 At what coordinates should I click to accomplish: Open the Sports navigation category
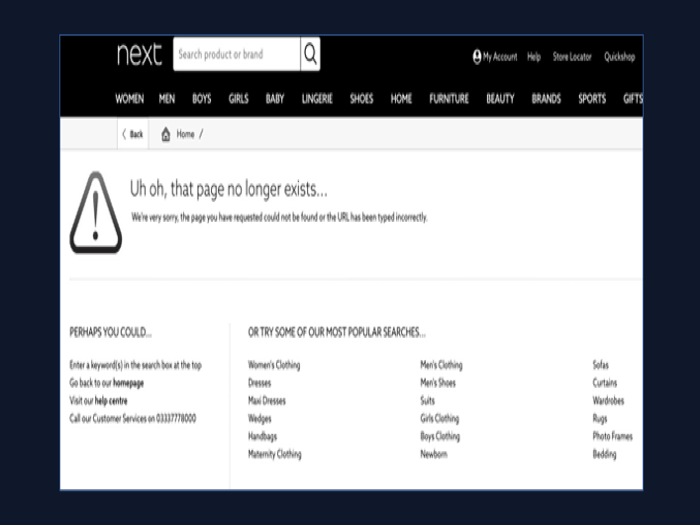592,99
